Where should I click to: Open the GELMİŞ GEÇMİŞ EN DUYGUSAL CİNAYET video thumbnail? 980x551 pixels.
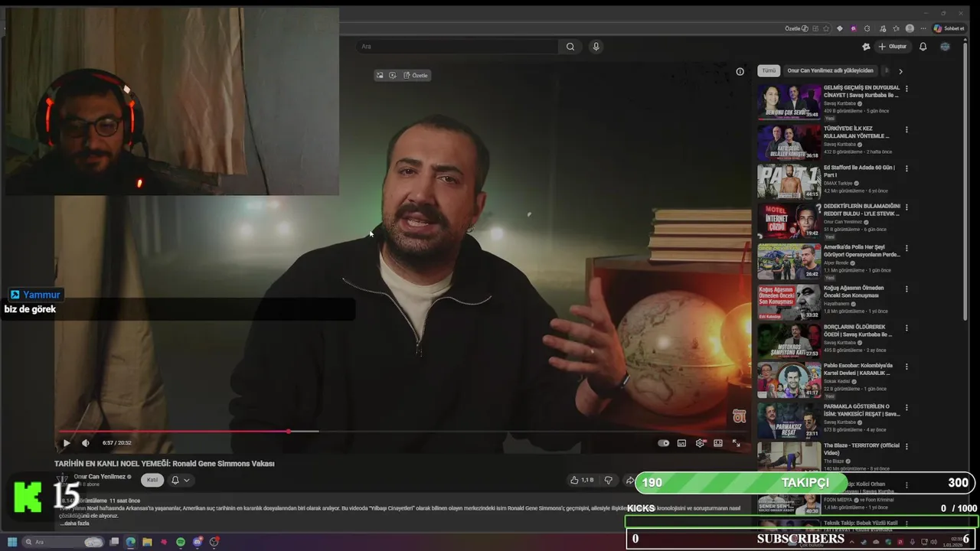coord(789,102)
